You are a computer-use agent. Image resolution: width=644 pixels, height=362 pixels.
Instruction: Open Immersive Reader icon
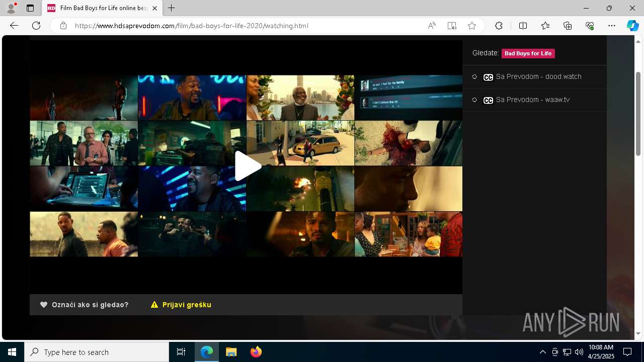(x=452, y=26)
